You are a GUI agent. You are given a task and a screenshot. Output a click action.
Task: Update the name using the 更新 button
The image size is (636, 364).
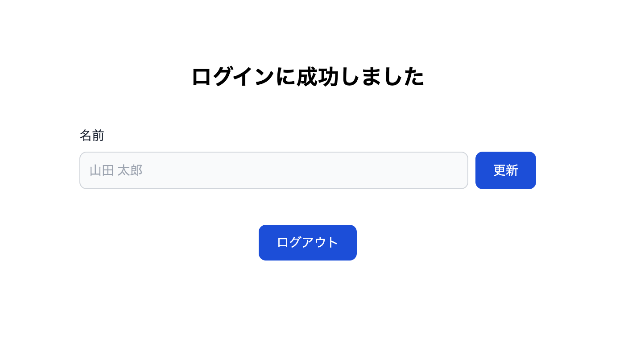coord(505,170)
